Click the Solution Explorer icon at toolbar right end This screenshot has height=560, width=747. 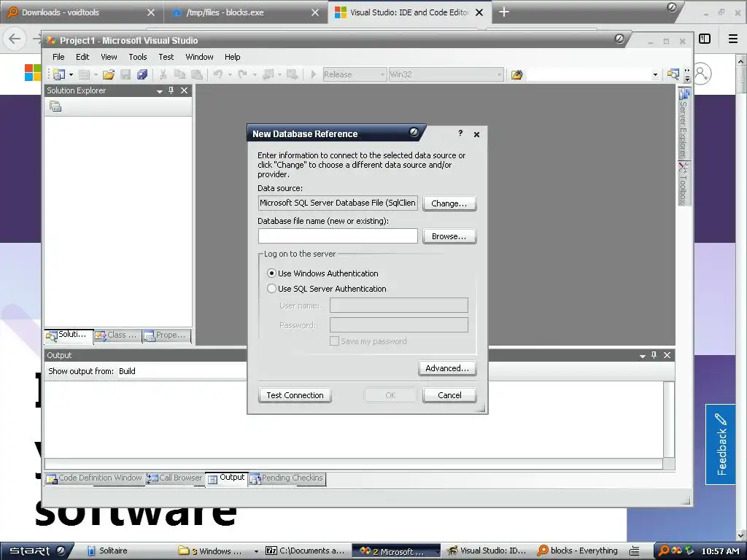click(x=673, y=74)
